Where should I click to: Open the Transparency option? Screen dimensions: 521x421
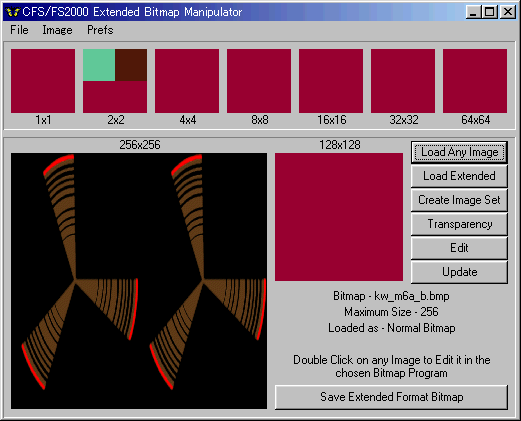coord(459,224)
